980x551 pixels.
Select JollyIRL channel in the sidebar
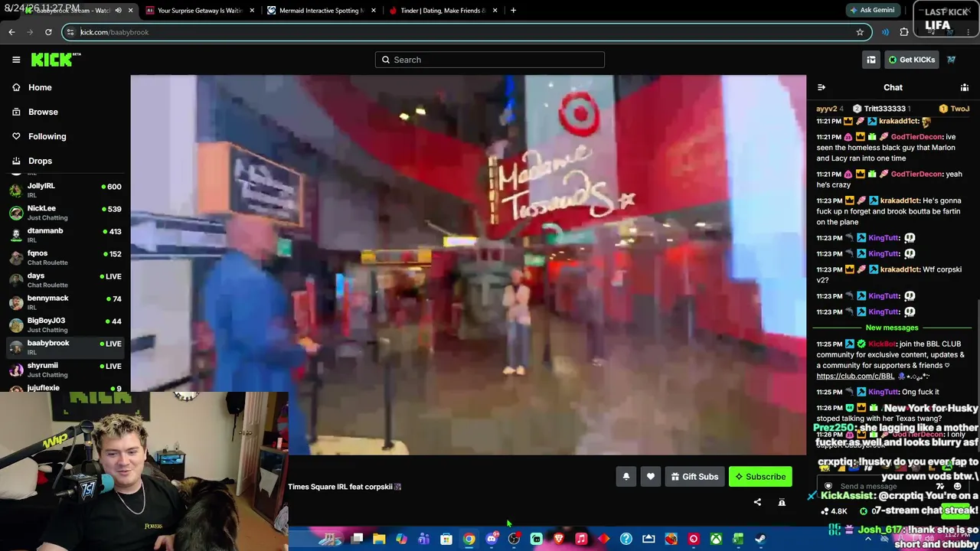click(65, 190)
